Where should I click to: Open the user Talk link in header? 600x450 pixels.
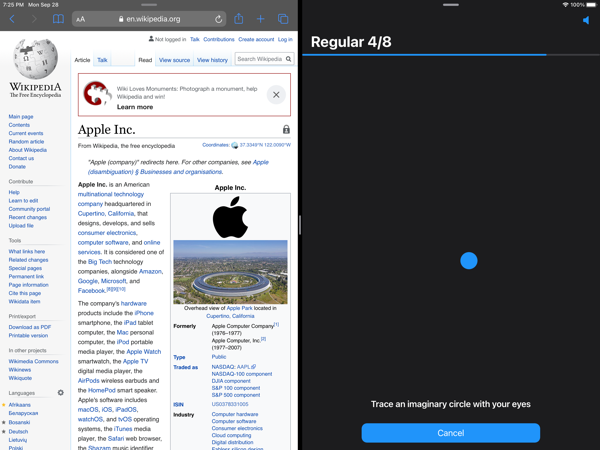tap(195, 39)
